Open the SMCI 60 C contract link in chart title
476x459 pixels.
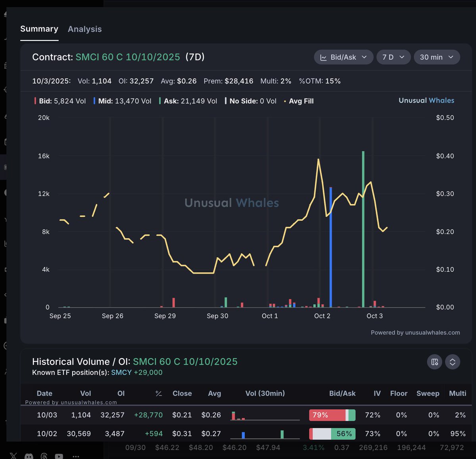128,57
